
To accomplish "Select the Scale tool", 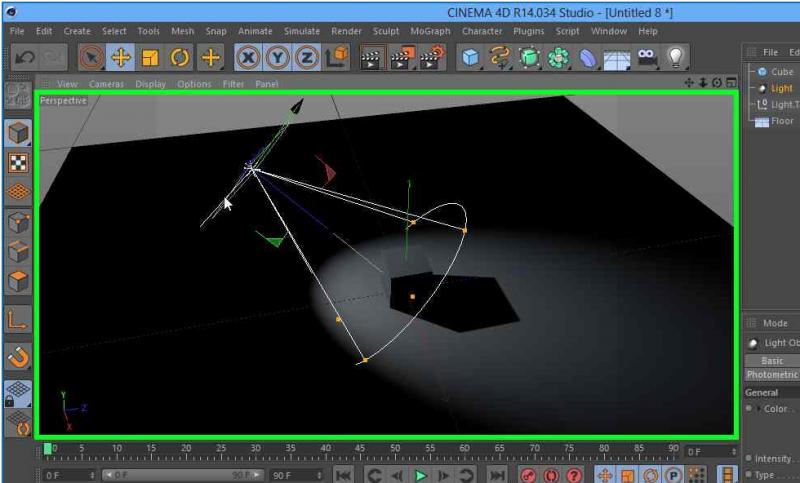I will pyautogui.click(x=150, y=58).
